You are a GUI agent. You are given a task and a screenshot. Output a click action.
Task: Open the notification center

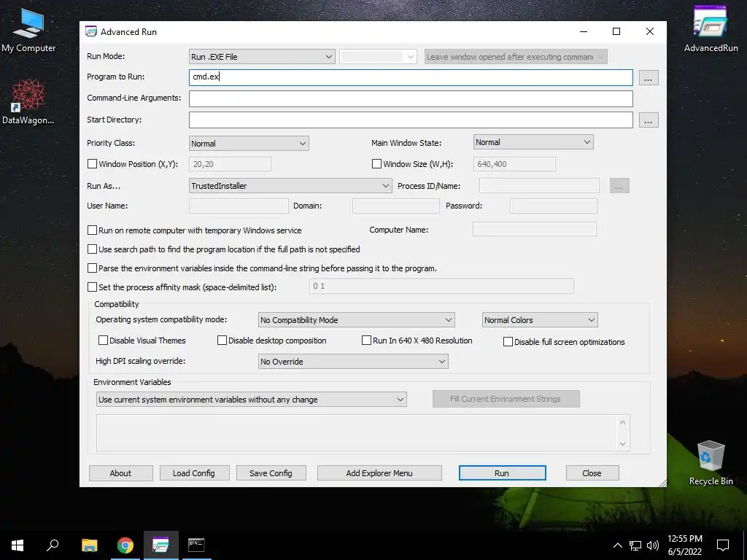pos(723,545)
